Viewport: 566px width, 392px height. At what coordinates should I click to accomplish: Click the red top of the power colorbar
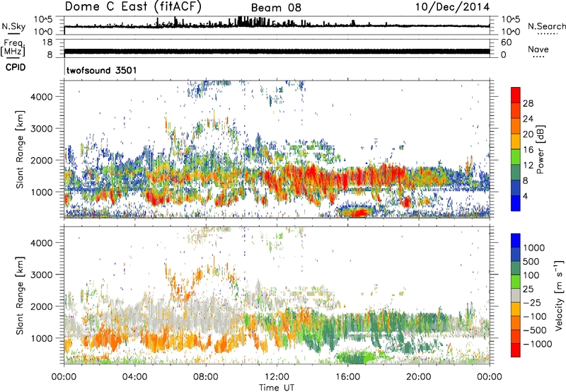pyautogui.click(x=516, y=95)
